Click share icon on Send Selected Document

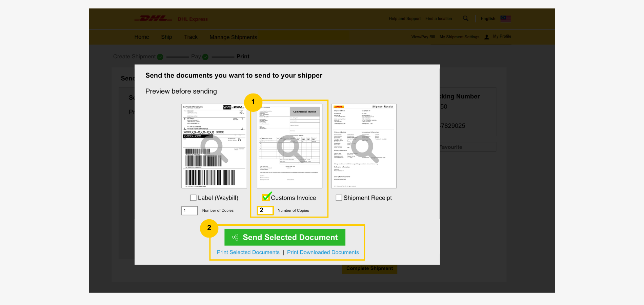[x=235, y=237]
